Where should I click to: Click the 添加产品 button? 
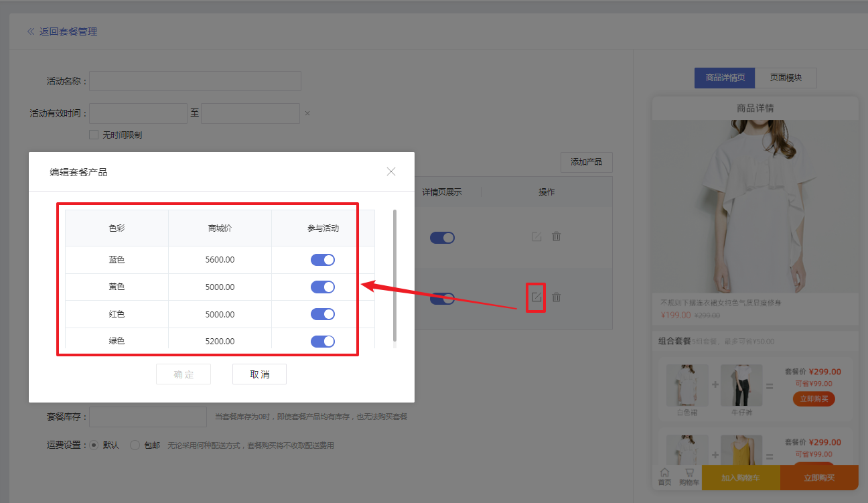(x=586, y=162)
